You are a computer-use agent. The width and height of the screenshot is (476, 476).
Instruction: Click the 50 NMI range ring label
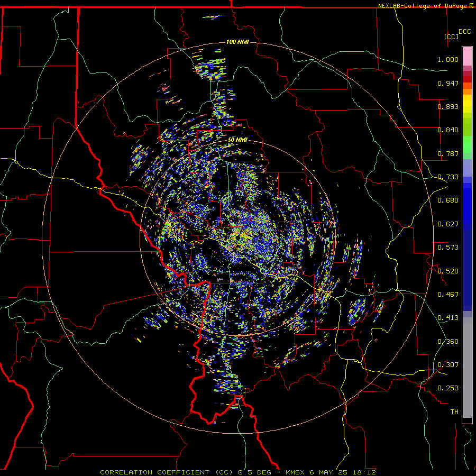tap(237, 140)
